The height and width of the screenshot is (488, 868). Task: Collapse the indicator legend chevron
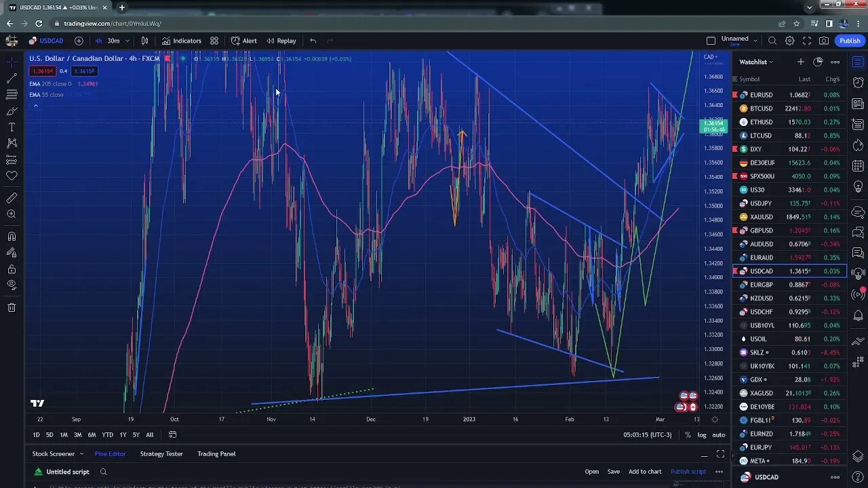(35, 105)
